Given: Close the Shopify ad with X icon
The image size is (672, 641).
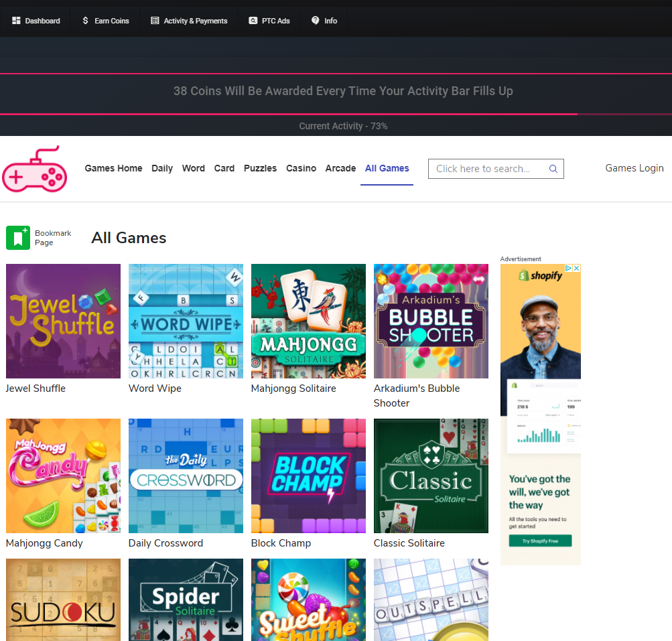Looking at the screenshot, I should (577, 268).
